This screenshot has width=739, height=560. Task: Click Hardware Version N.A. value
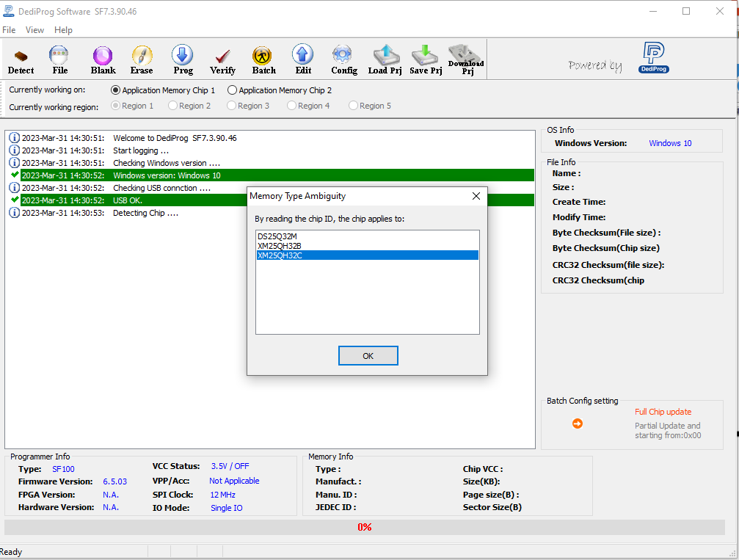(x=111, y=507)
